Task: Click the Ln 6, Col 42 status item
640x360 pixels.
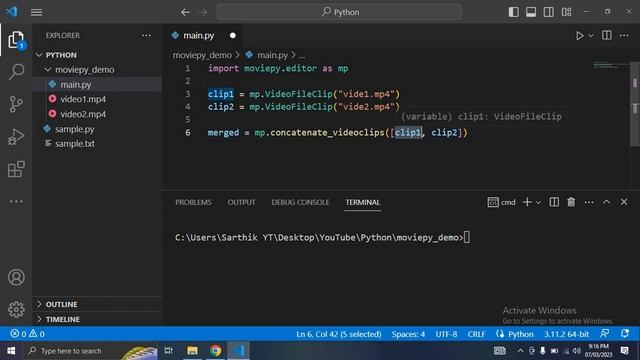Action: [339, 334]
